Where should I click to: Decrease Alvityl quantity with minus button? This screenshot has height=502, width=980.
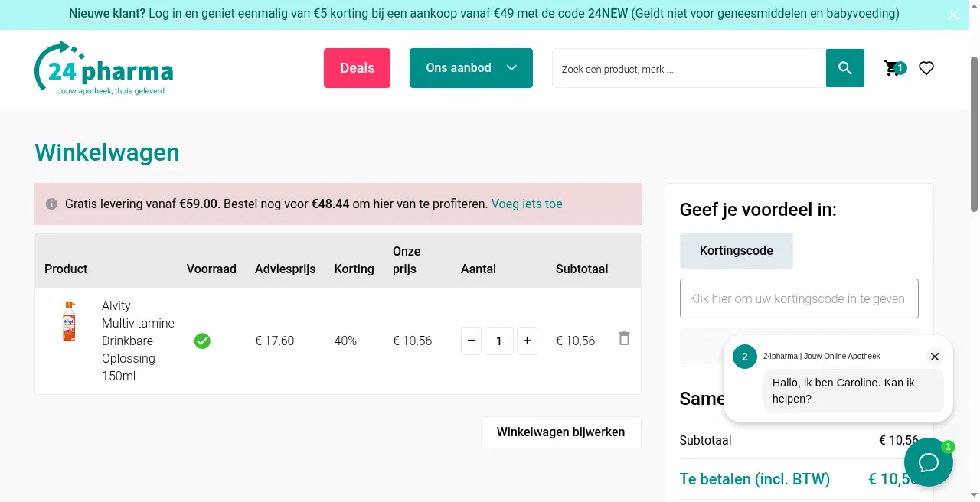point(472,341)
